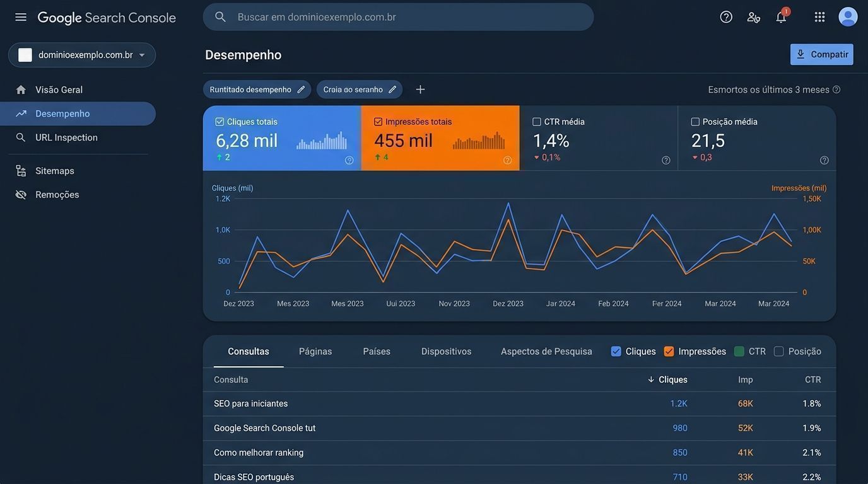The width and height of the screenshot is (868, 484).
Task: Toggle the Cliques totais checkbox
Action: (220, 122)
